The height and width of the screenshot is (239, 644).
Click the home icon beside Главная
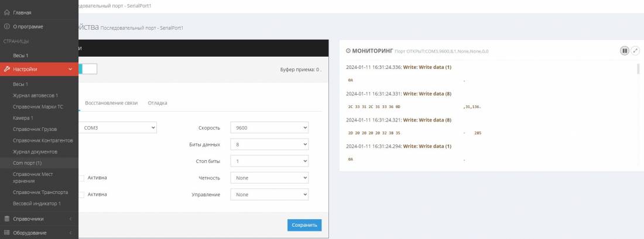[x=6, y=13]
